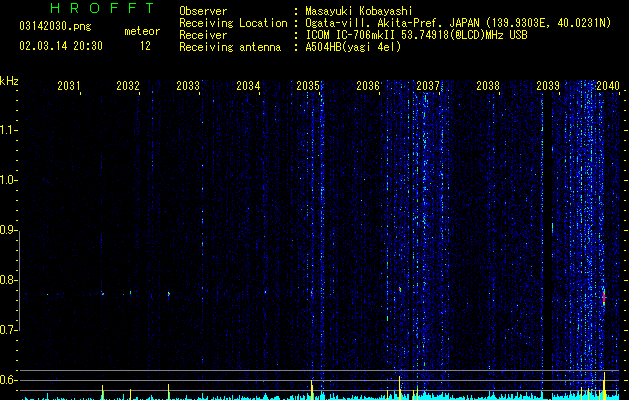Viewport: 629px width, 400px height.
Task: Click the 2037 time marker
Action: [428, 86]
